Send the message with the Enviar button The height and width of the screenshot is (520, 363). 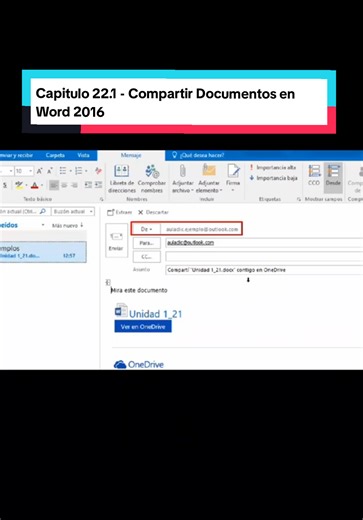(116, 240)
